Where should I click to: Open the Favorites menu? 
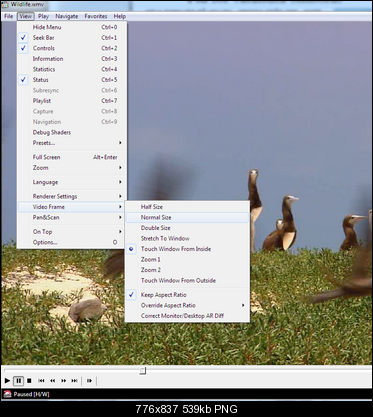(x=96, y=16)
